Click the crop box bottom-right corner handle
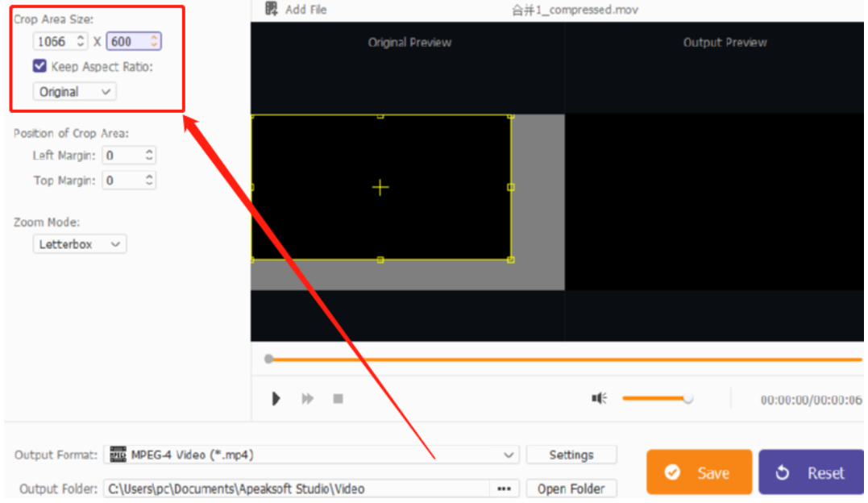 (510, 260)
